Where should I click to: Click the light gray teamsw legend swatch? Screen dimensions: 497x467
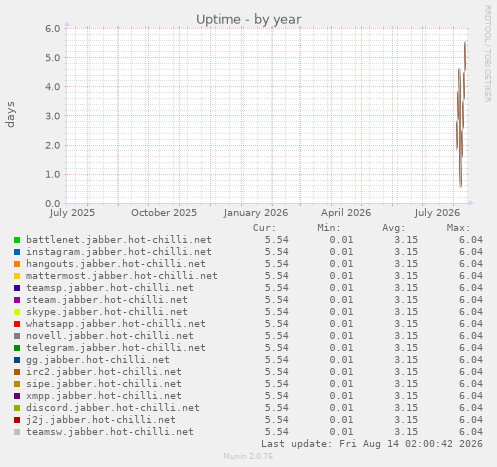tap(17, 432)
